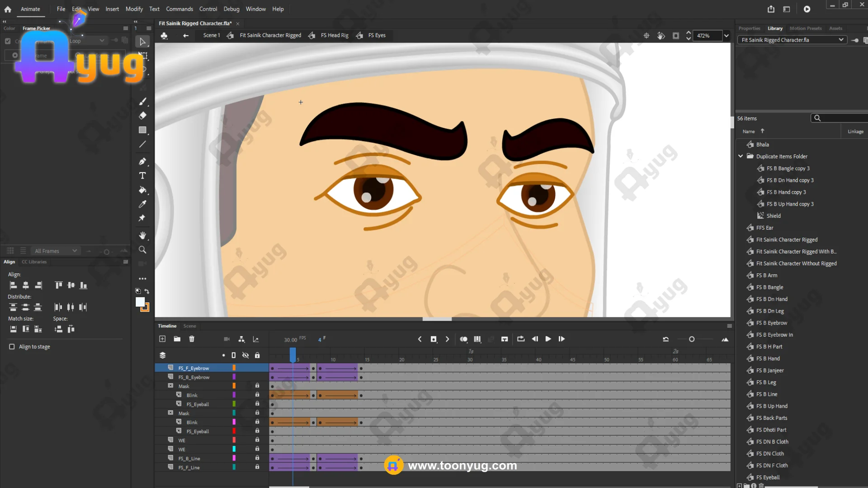
Task: Toggle lock on the FS_F_Line layer
Action: [x=257, y=467]
